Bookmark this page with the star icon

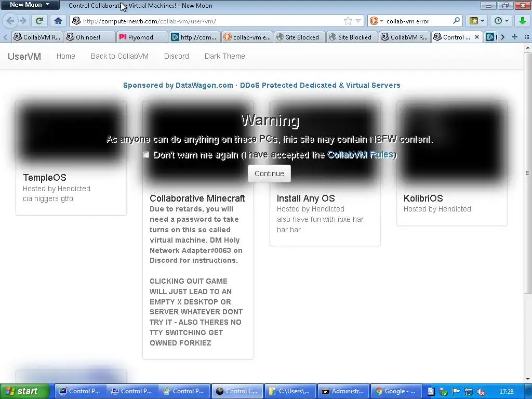click(348, 21)
